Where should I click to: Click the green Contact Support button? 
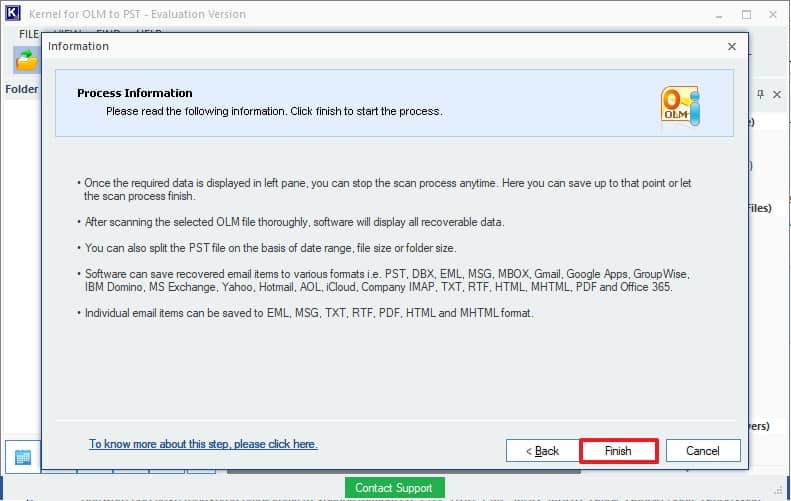point(394,488)
